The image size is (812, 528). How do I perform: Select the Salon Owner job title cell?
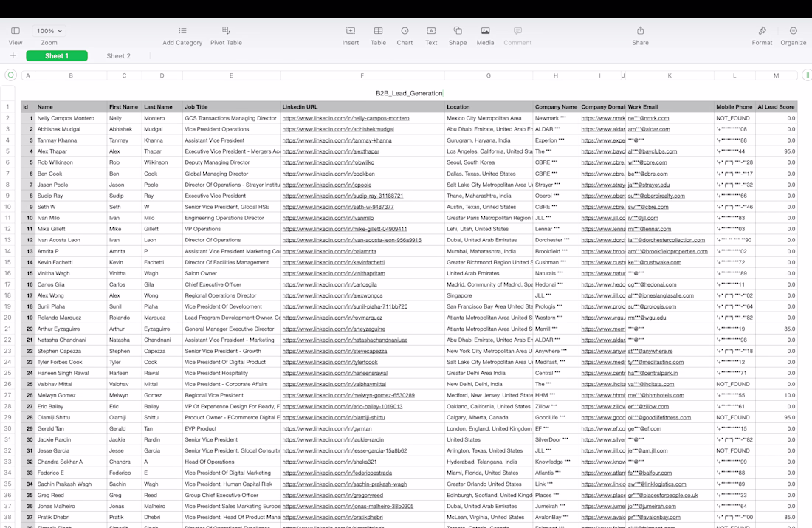pyautogui.click(x=231, y=273)
